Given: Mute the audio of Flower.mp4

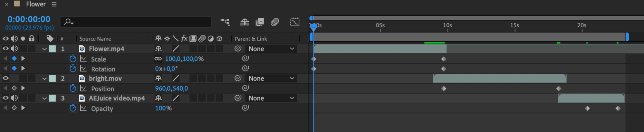Looking at the screenshot, I should (14, 49).
